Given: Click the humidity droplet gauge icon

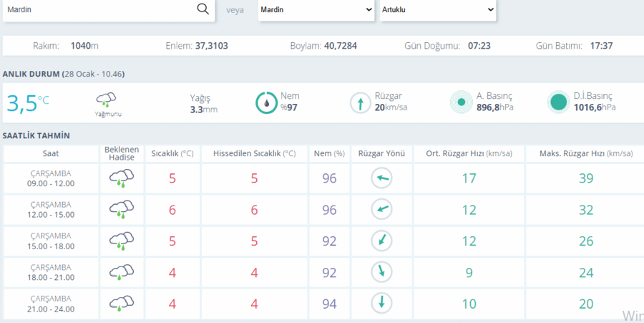Looking at the screenshot, I should [x=267, y=102].
